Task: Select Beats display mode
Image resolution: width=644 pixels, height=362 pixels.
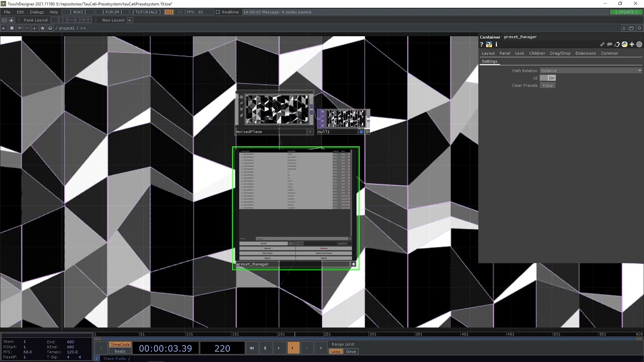Action: (x=120, y=351)
